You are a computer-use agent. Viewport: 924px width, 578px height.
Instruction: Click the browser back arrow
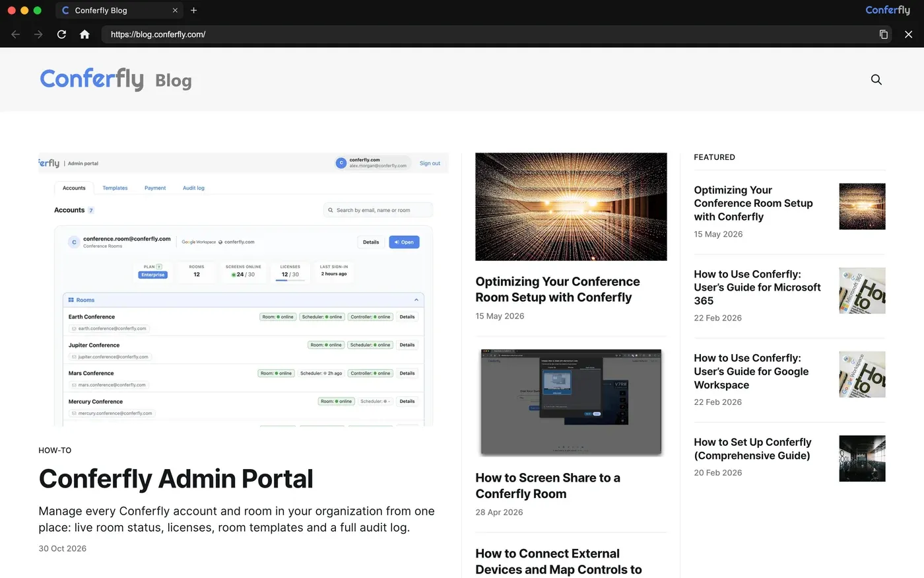[x=16, y=34]
